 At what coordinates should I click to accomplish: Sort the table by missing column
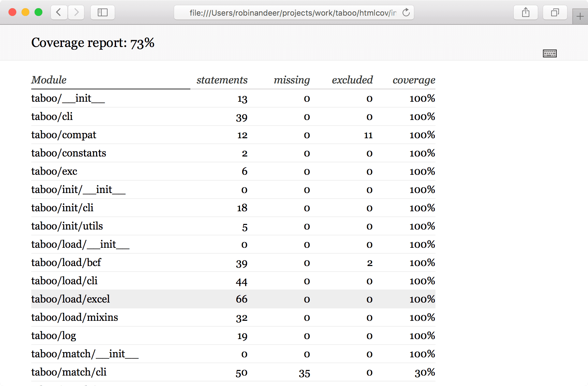click(291, 80)
